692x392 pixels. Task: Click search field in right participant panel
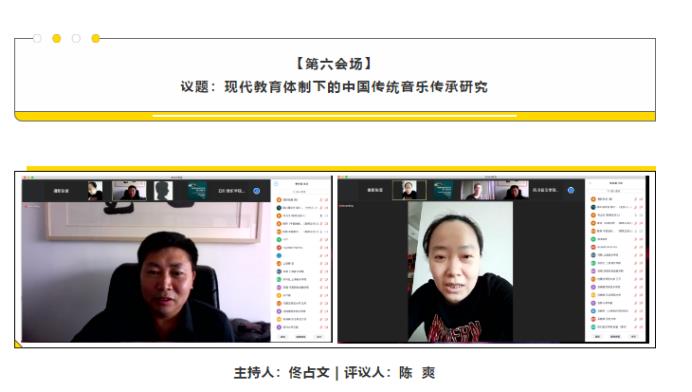point(615,191)
